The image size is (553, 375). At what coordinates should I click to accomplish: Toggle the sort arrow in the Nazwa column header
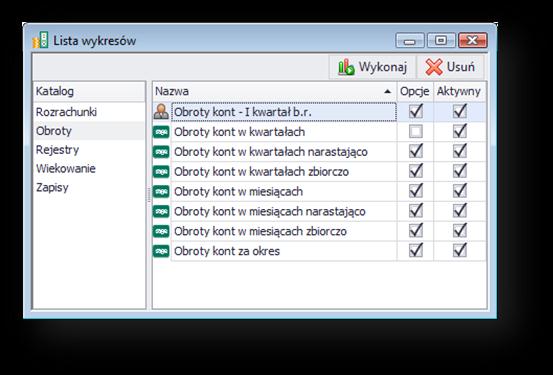(388, 91)
